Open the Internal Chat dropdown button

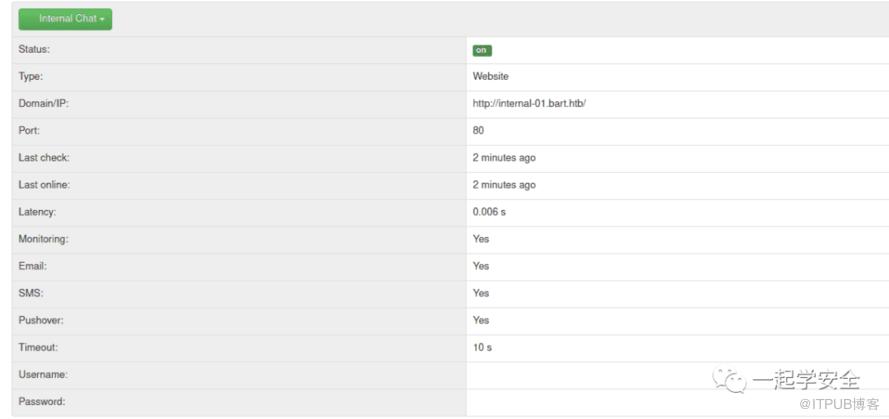tap(65, 19)
